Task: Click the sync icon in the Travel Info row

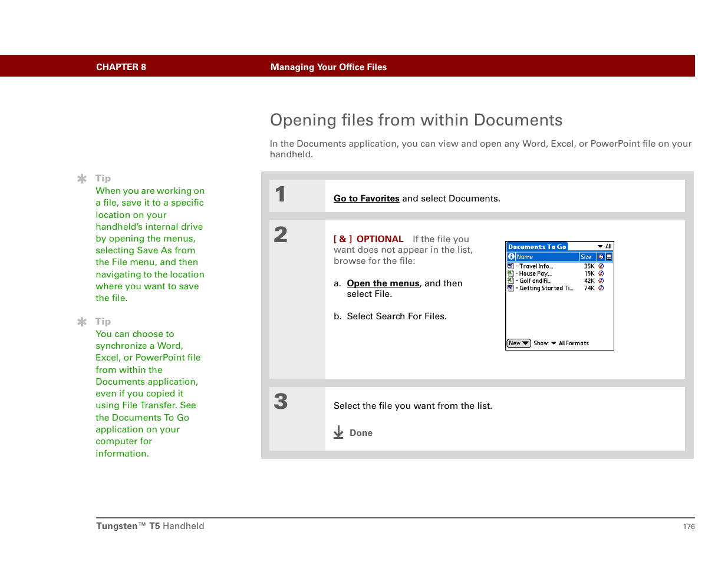Action: (x=601, y=266)
